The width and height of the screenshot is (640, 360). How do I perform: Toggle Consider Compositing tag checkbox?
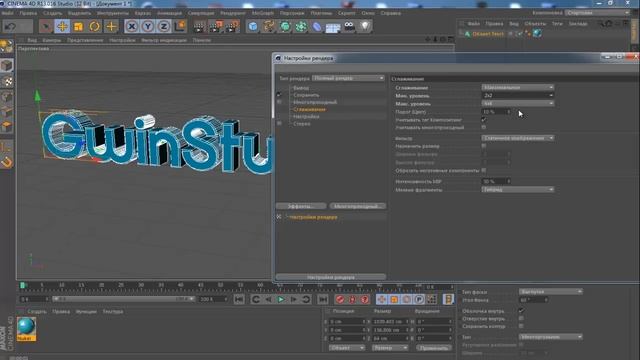pos(484,120)
